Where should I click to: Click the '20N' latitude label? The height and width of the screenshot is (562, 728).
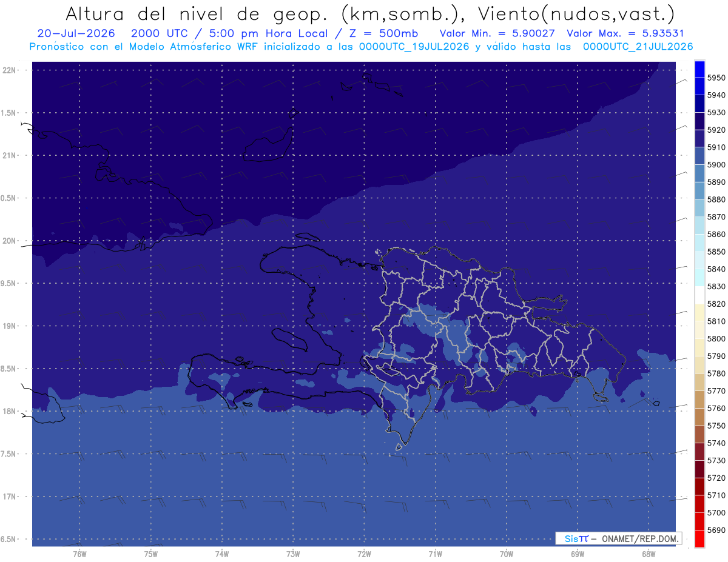10,241
